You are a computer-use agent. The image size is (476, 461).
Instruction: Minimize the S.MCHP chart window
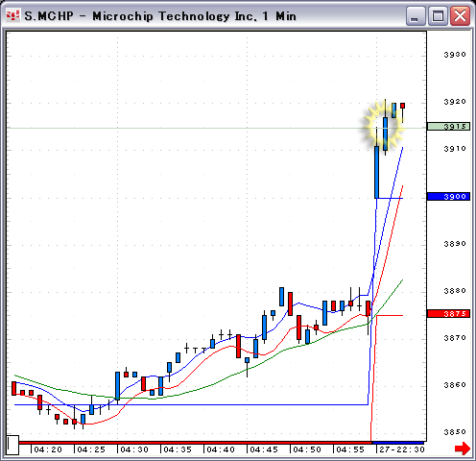point(416,16)
